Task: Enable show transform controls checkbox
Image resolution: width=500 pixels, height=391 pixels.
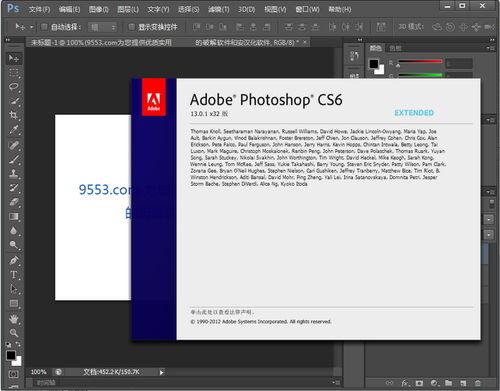Action: point(132,27)
